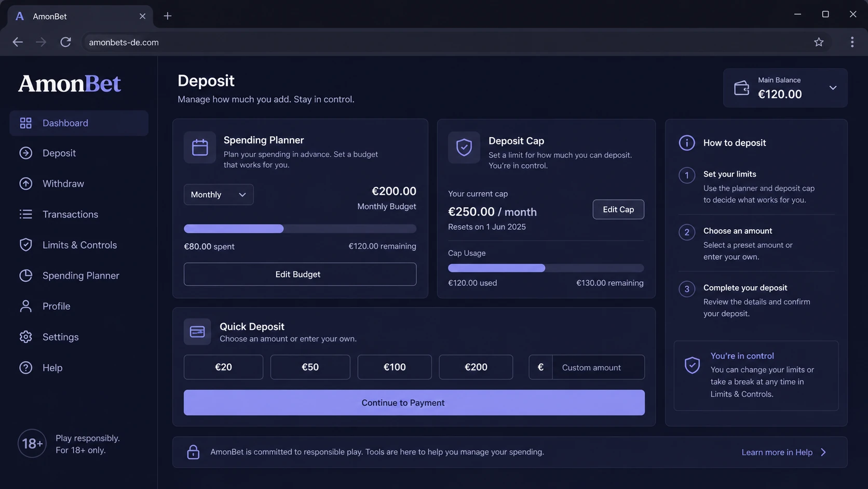Open Limits & Controls from sidebar
The height and width of the screenshot is (489, 868).
pos(79,245)
